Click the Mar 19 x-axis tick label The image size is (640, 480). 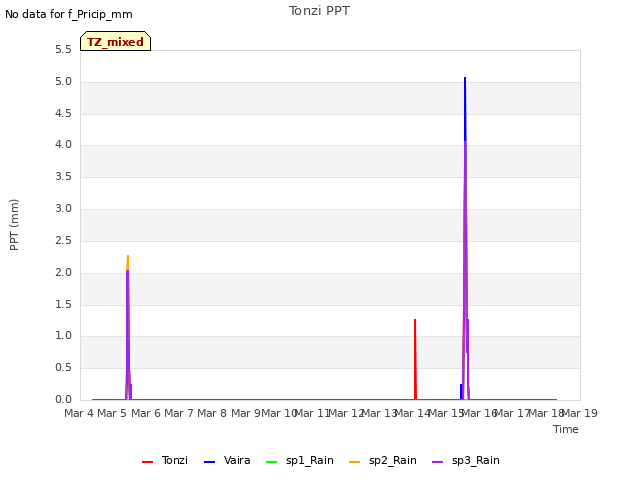point(580,413)
